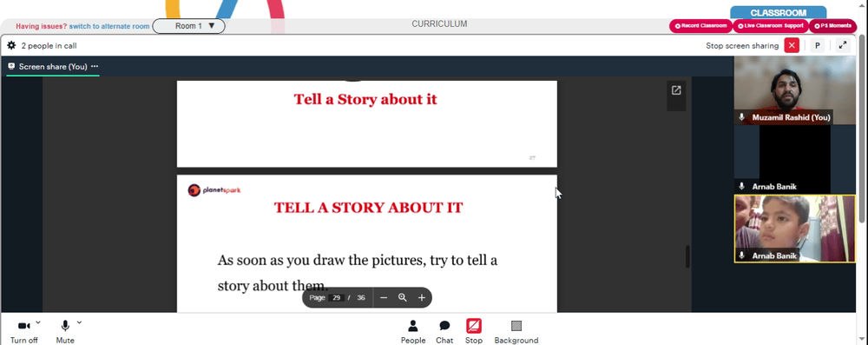The width and height of the screenshot is (868, 345).
Task: Click PS Moments button
Action: click(x=832, y=26)
